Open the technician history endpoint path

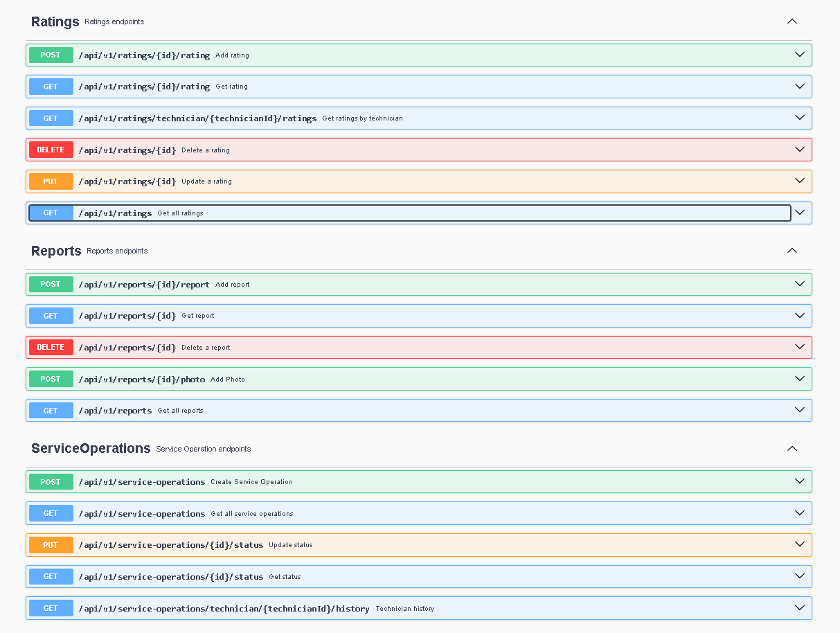pos(224,609)
